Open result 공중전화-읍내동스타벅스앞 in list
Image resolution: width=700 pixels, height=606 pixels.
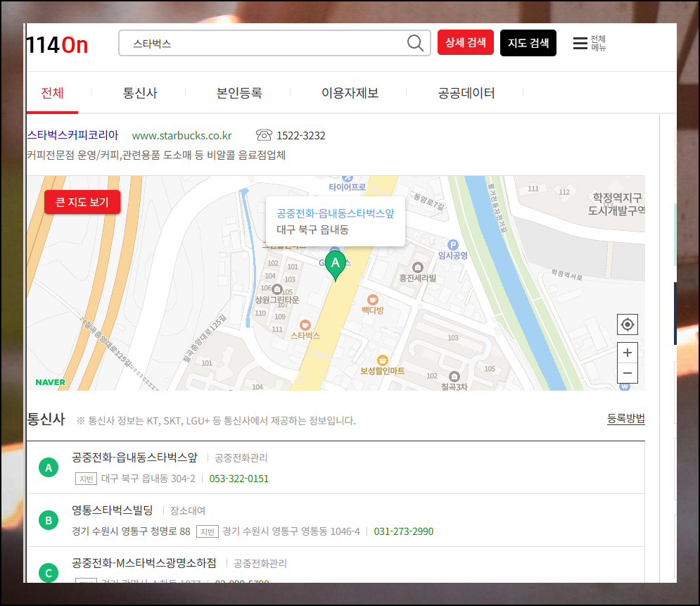tap(135, 457)
